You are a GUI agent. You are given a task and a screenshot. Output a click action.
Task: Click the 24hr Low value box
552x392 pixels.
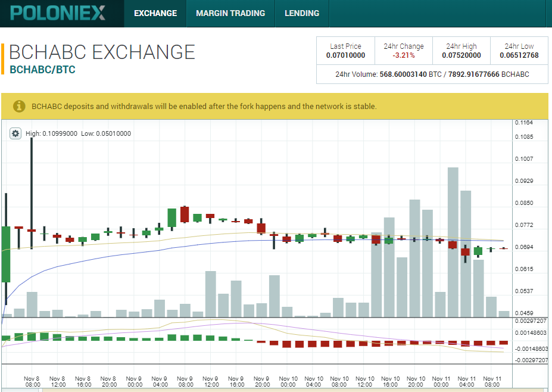pos(519,51)
